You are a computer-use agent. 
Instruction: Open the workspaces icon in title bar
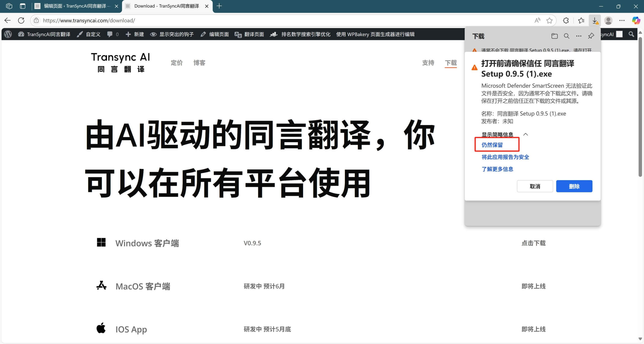tap(9, 6)
